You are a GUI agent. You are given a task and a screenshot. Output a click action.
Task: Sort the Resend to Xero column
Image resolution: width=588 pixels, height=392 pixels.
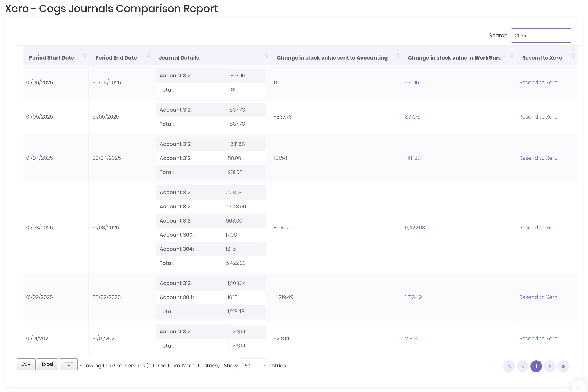pos(573,56)
